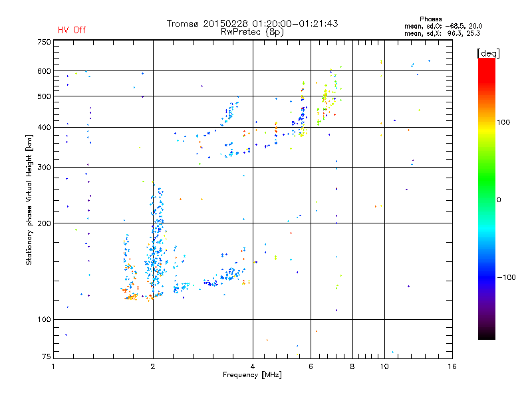Click the 'Phases' header text

point(430,19)
